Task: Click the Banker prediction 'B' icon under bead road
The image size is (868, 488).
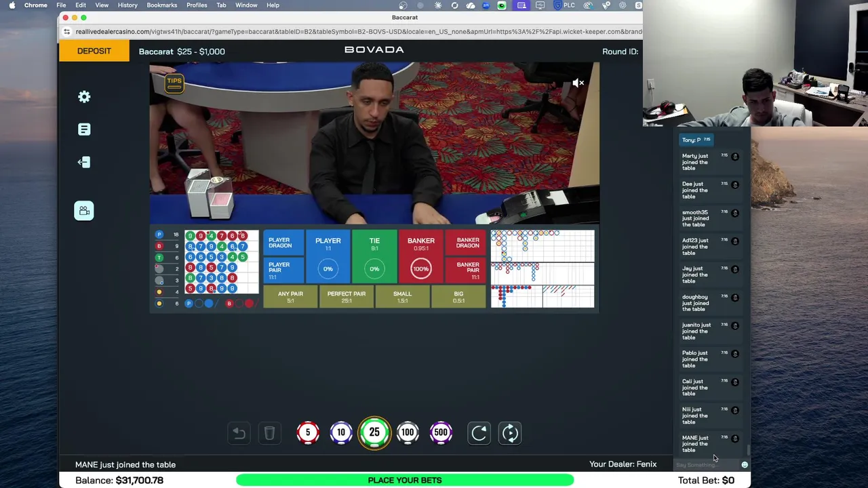Action: [x=229, y=304]
